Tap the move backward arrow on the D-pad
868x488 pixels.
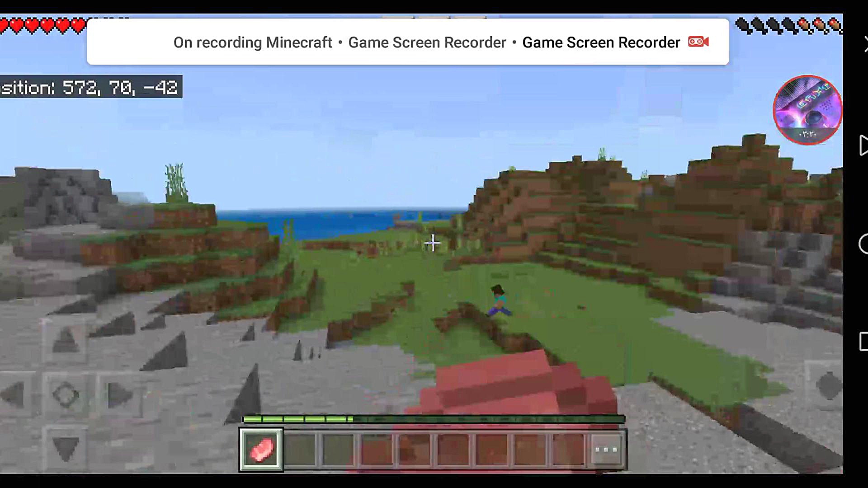pos(66,449)
